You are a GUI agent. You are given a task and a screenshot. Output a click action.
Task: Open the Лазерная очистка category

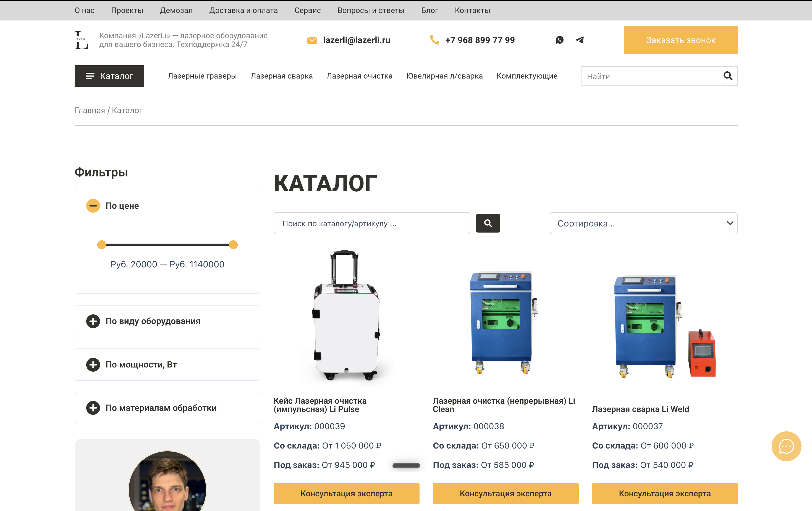pyautogui.click(x=360, y=76)
